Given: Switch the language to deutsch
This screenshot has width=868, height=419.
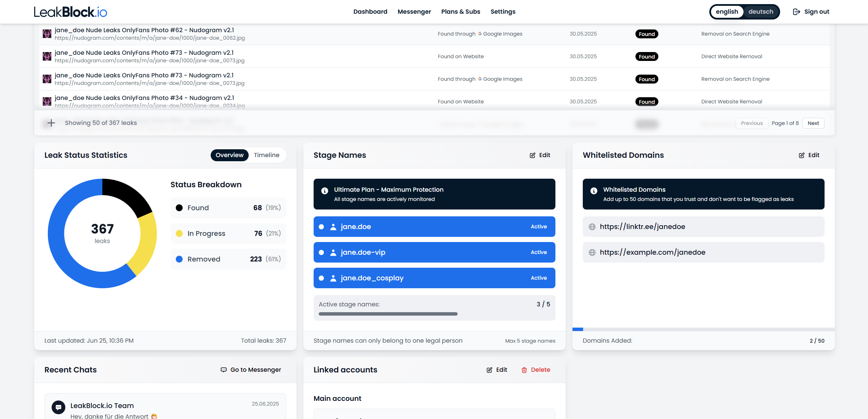Looking at the screenshot, I should (761, 11).
